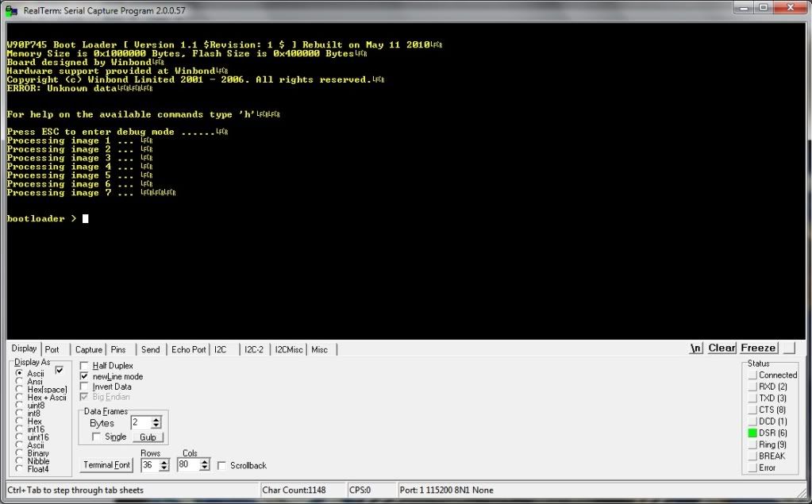Select the int8 display option
812x504 pixels.
[19, 414]
